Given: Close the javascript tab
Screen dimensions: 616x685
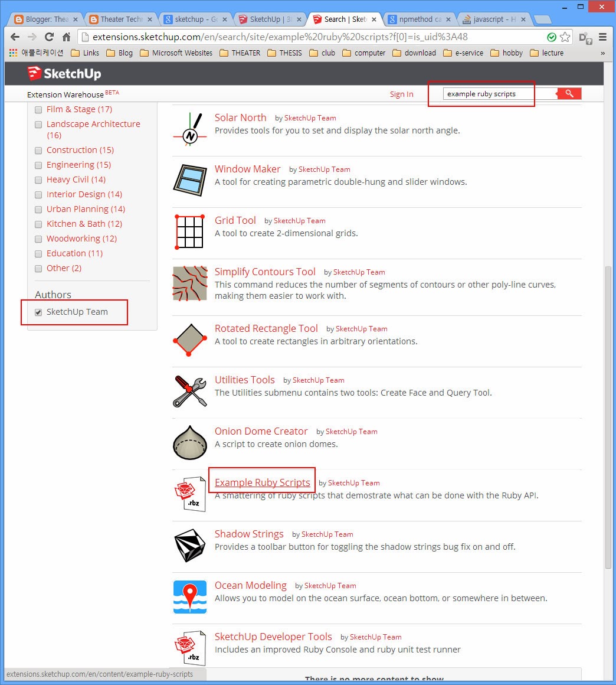Looking at the screenshot, I should [x=523, y=19].
